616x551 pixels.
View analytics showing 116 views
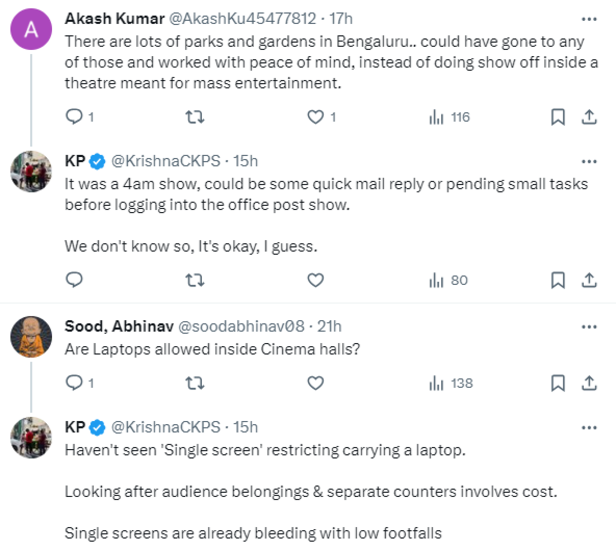click(449, 117)
